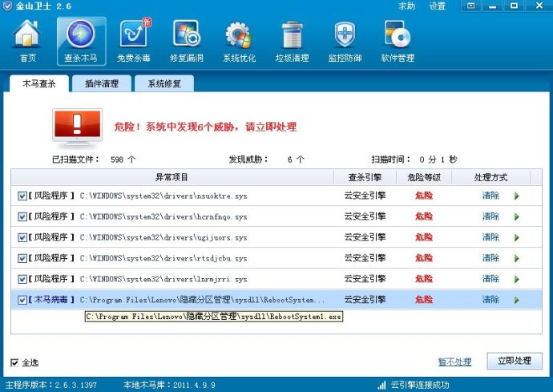Click the cloud engine signal bars icon

pos(381,385)
